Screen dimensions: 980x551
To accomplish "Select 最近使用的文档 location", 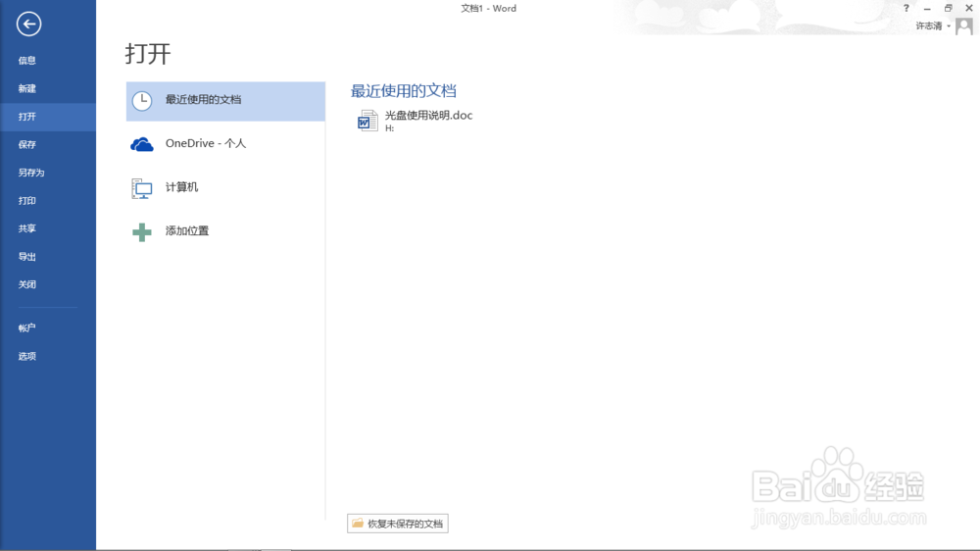I will (x=225, y=101).
